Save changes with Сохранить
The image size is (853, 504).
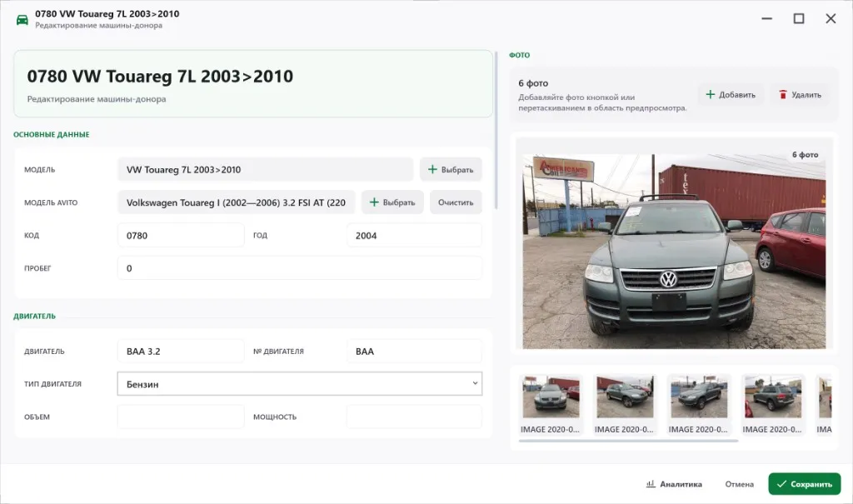coord(804,484)
